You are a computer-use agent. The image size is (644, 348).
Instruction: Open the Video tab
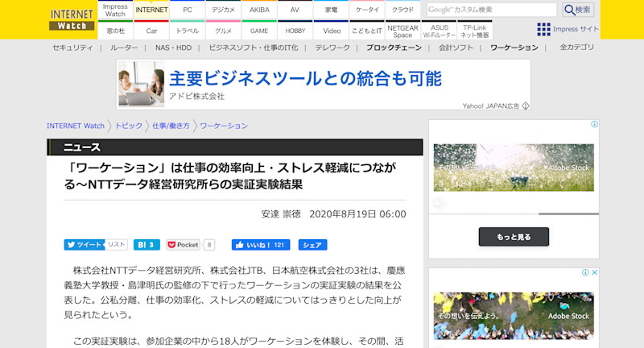331,31
